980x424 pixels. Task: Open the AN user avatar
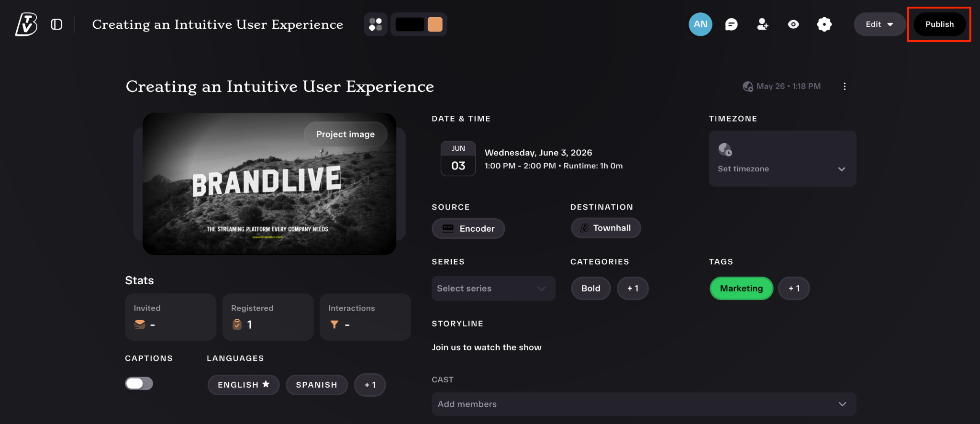coord(701,24)
